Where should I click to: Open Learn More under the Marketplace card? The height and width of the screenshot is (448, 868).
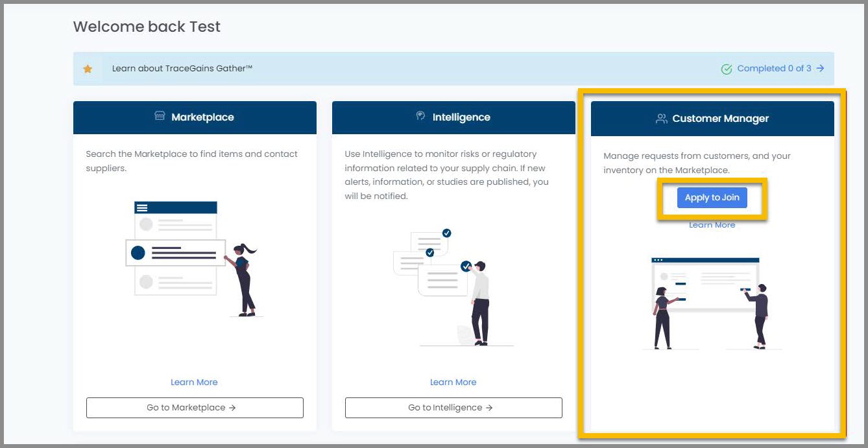pyautogui.click(x=194, y=382)
